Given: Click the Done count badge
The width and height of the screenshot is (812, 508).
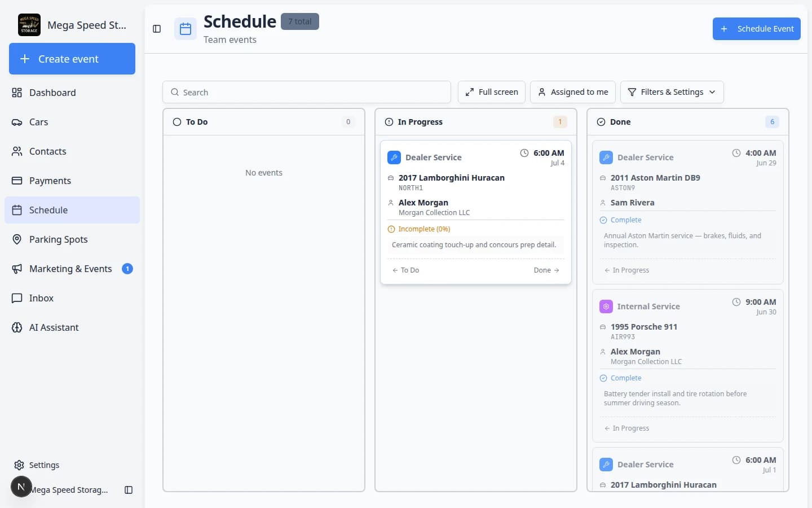Looking at the screenshot, I should click(x=772, y=122).
